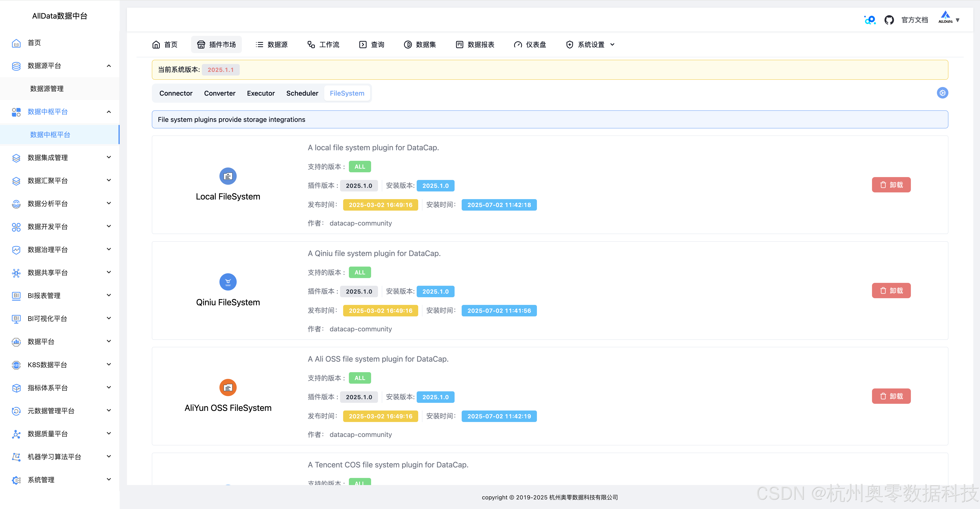Viewport: 980px width, 509px height.
Task: Expand the 数据共享平台 menu chevron
Action: pyautogui.click(x=109, y=272)
